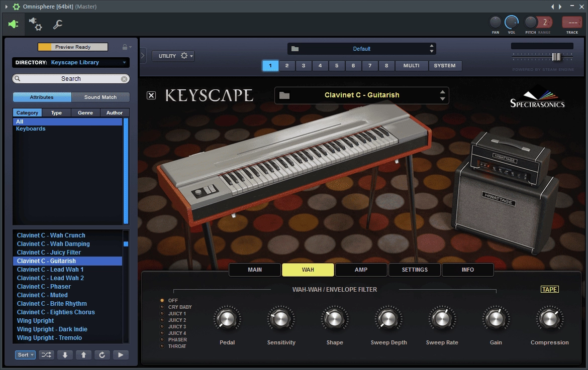The height and width of the screenshot is (370, 588).
Task: Click the green plugin editor icon
Action: tap(14, 24)
